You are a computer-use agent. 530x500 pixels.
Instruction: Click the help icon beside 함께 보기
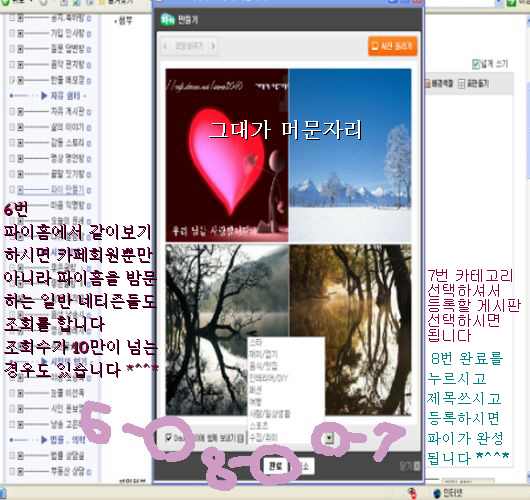(x=240, y=438)
